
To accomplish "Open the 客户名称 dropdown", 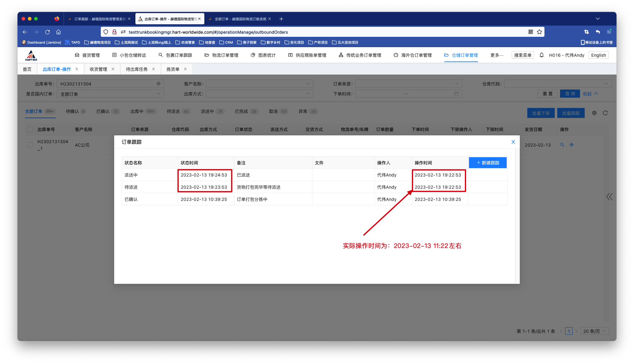I will (259, 84).
